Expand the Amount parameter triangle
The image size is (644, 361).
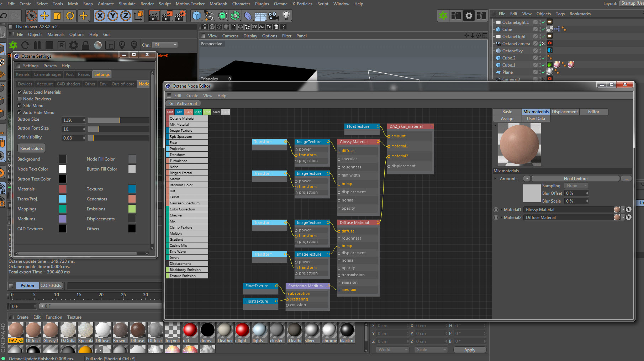click(495, 179)
